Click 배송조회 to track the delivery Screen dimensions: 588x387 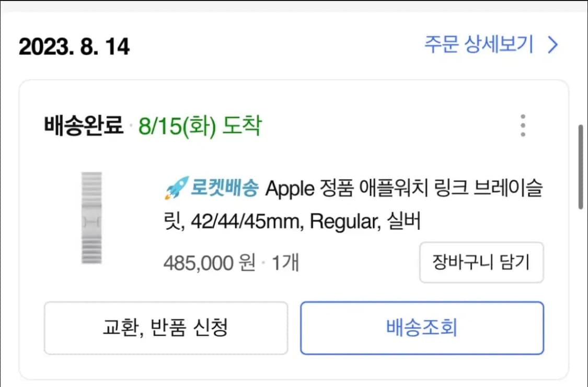(x=421, y=328)
